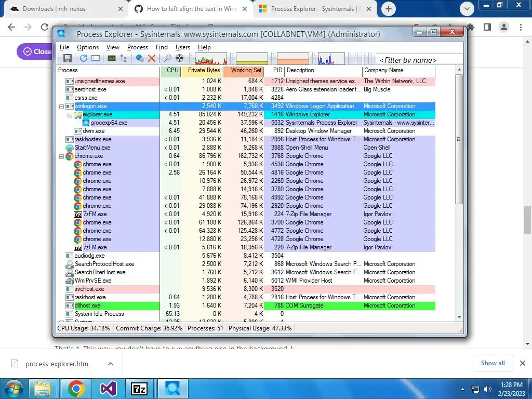
Task: Click chrome.exe icon in PID 4816 row
Action: click(78, 172)
